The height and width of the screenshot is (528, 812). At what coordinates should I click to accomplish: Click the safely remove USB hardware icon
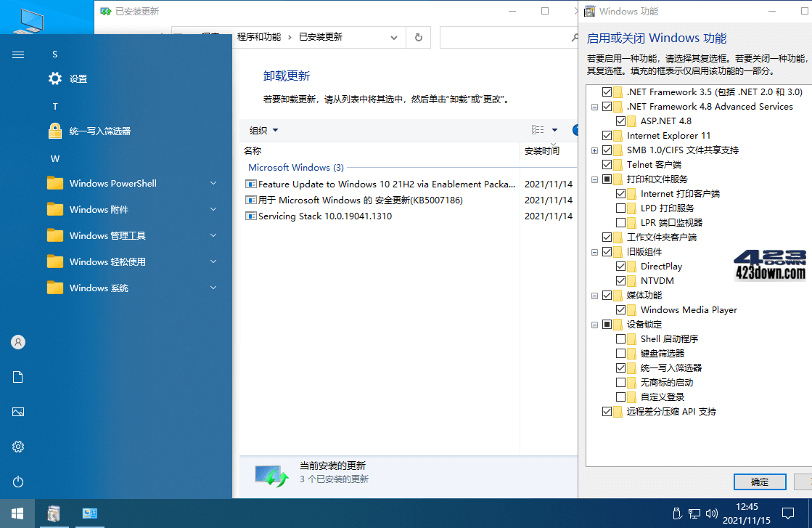[x=677, y=513]
